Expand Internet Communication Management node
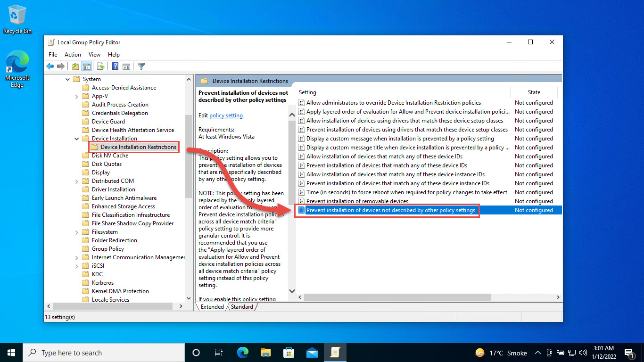644x362 pixels. coord(77,257)
